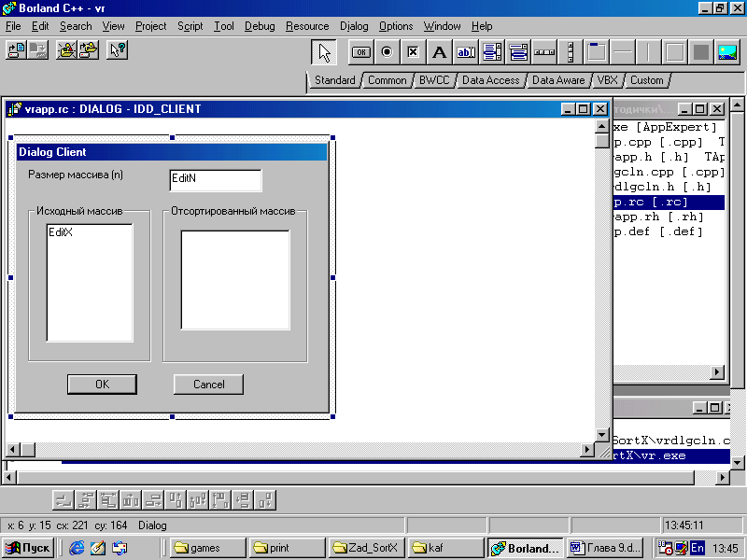Select the 'xe [AppExpert]' node in project window

click(665, 127)
